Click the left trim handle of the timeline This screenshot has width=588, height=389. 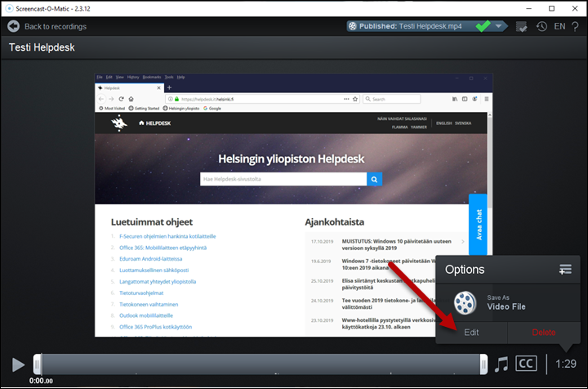coord(37,364)
